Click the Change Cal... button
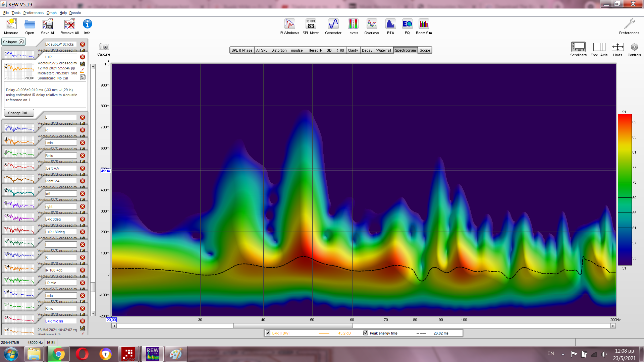This screenshot has height=362, width=644. tap(19, 113)
